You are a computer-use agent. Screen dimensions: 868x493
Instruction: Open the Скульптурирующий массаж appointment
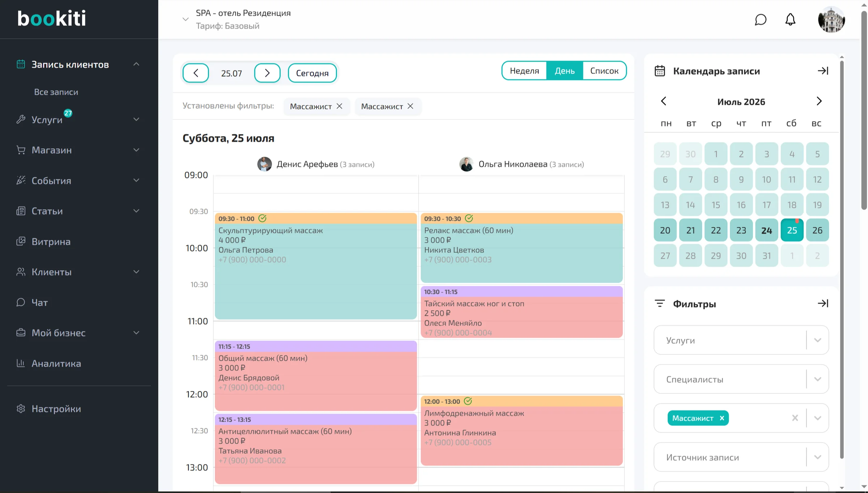tap(316, 266)
